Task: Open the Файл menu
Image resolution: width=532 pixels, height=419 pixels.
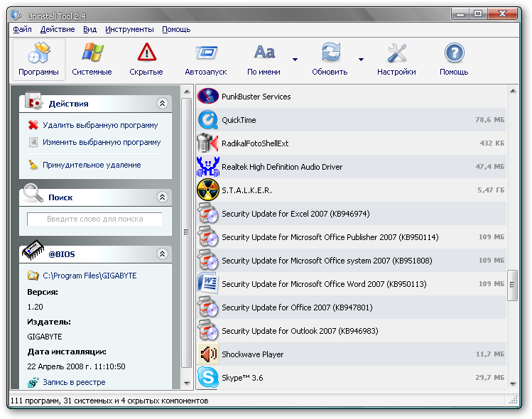Action: tap(22, 29)
